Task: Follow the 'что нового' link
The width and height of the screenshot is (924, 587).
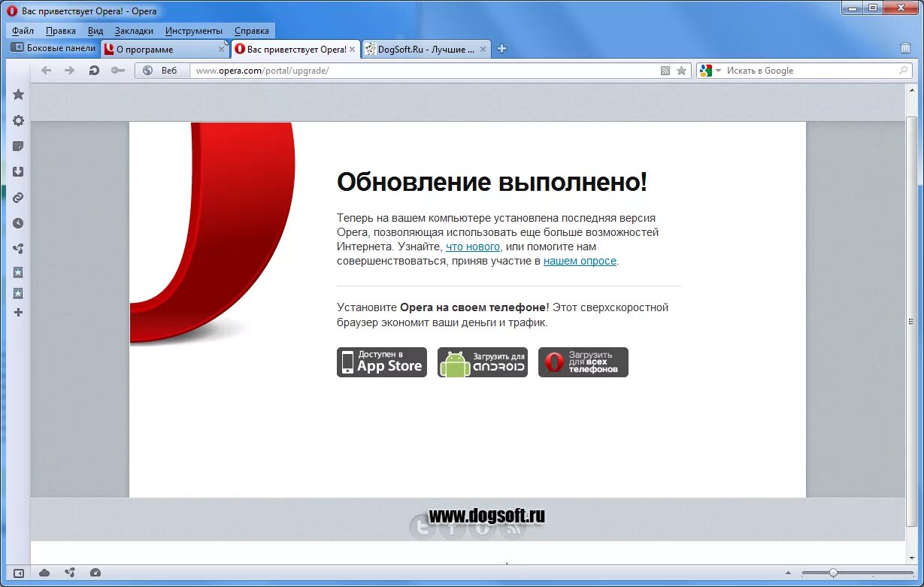Action: point(473,247)
